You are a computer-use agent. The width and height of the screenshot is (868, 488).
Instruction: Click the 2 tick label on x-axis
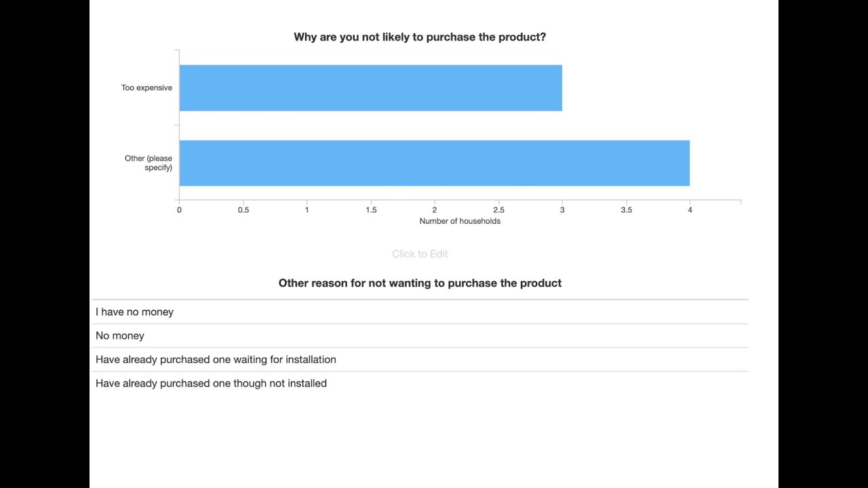(x=435, y=210)
